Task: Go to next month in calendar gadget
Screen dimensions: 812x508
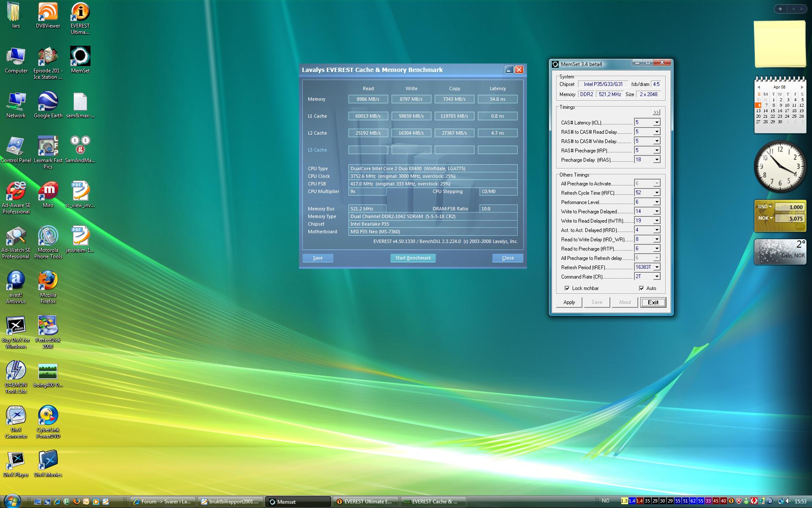Action: click(802, 87)
